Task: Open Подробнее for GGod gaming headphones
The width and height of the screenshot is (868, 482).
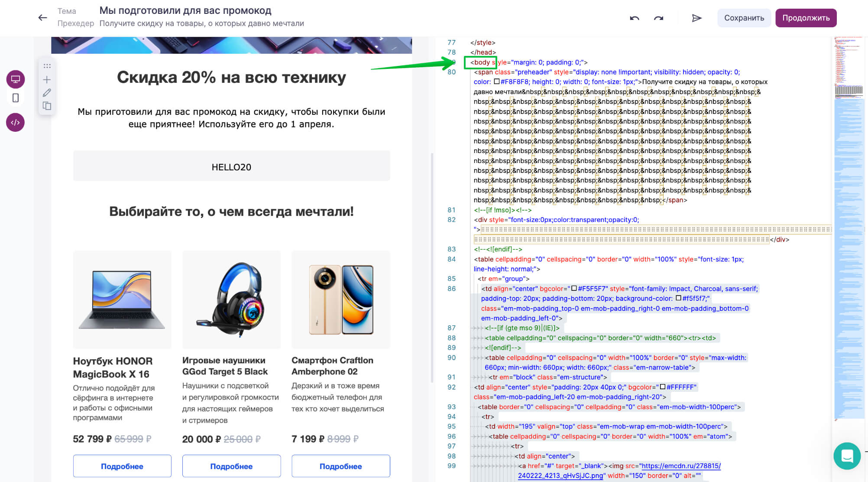Action: pos(231,466)
